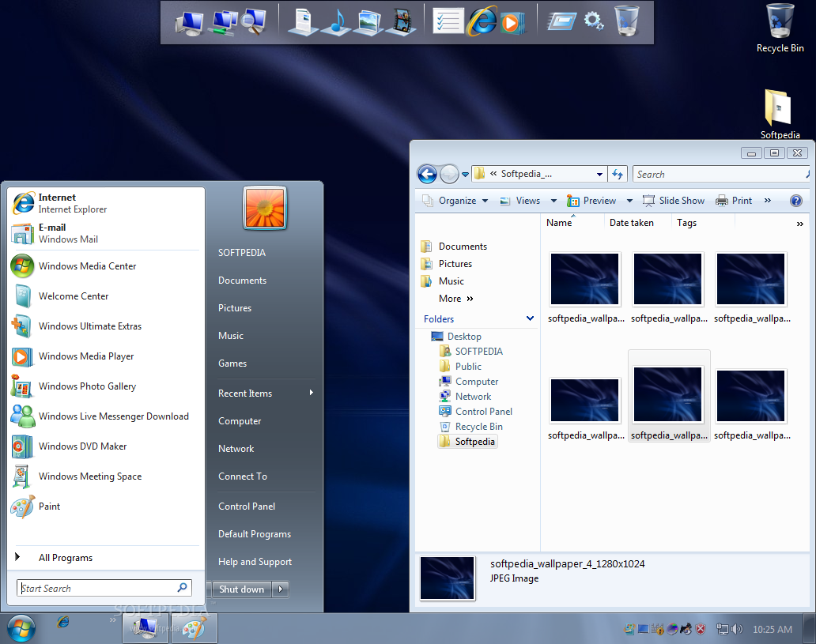The image size is (816, 644).
Task: Open Documents icon in the top dock
Action: pyautogui.click(x=303, y=23)
